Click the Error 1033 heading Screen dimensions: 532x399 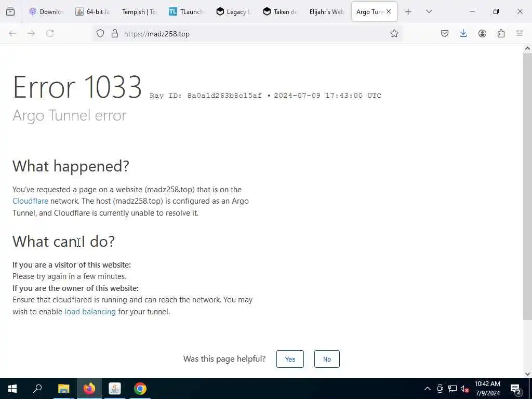pos(77,87)
